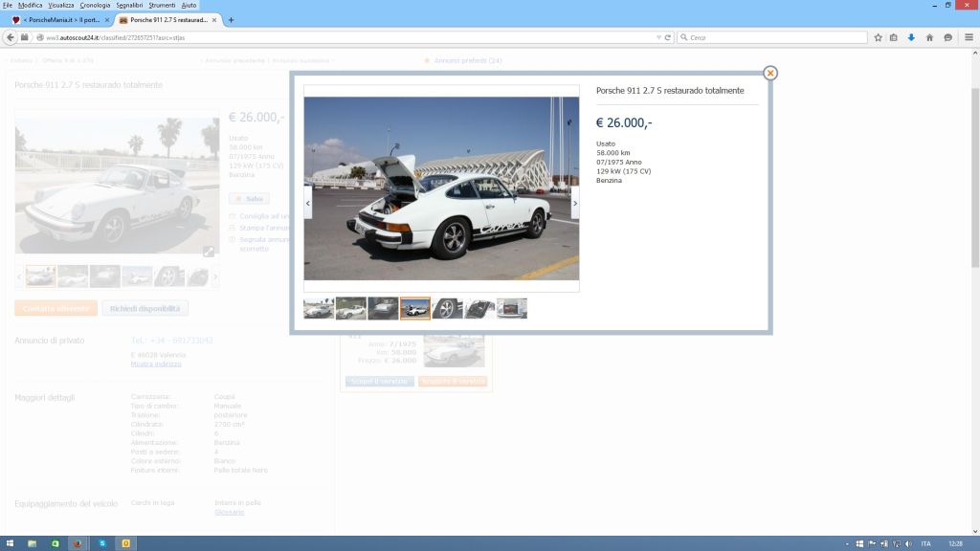Image resolution: width=980 pixels, height=551 pixels.
Task: Open the yellow Outlook taskbar icon
Action: pos(125,543)
